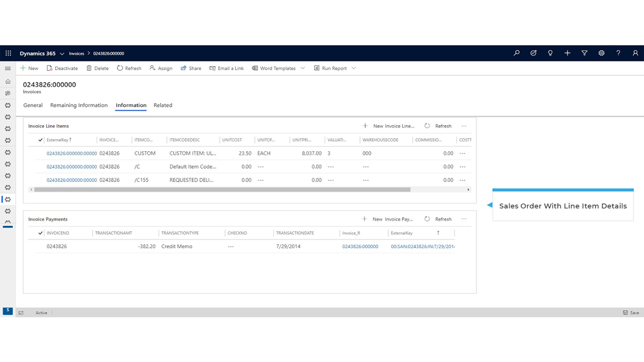This screenshot has height=362, width=644.
Task: Sort line items by ExternalKey column
Action: pyautogui.click(x=59, y=140)
